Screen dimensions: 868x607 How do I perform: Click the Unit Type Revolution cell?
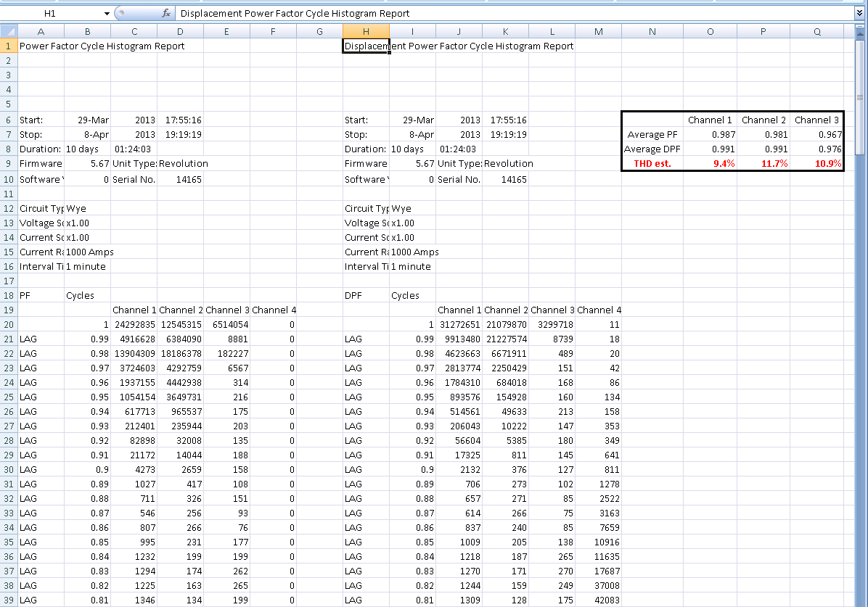tap(181, 164)
